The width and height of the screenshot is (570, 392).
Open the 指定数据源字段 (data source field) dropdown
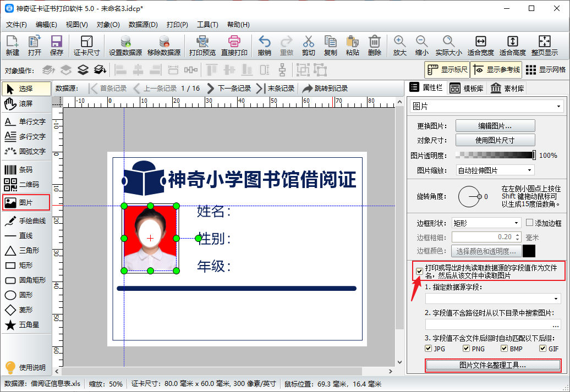[x=492, y=299]
